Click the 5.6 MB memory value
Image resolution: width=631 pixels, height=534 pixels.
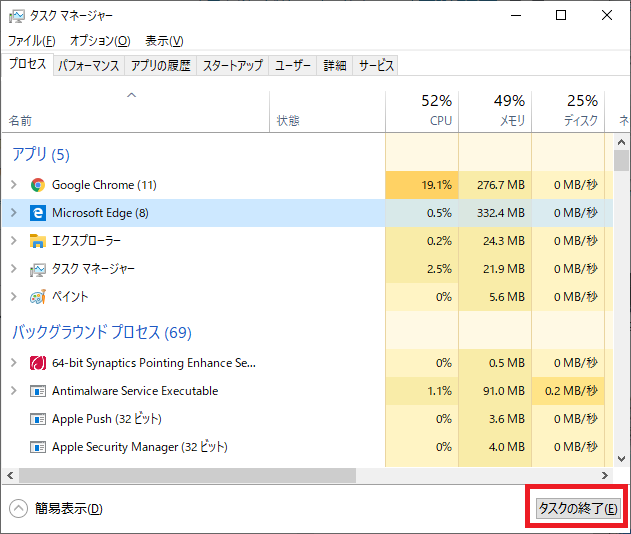[x=507, y=297]
